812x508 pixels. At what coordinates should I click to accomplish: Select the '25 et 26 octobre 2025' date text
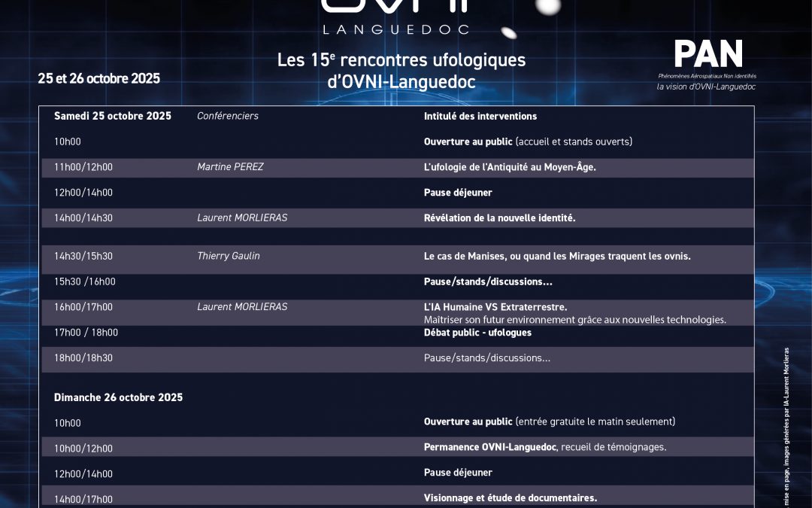[98, 78]
